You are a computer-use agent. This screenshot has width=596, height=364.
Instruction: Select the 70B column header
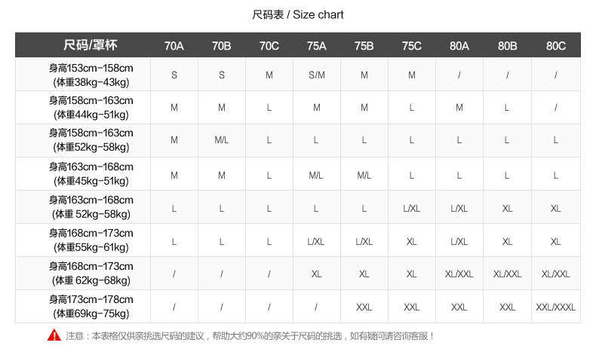pos(222,46)
